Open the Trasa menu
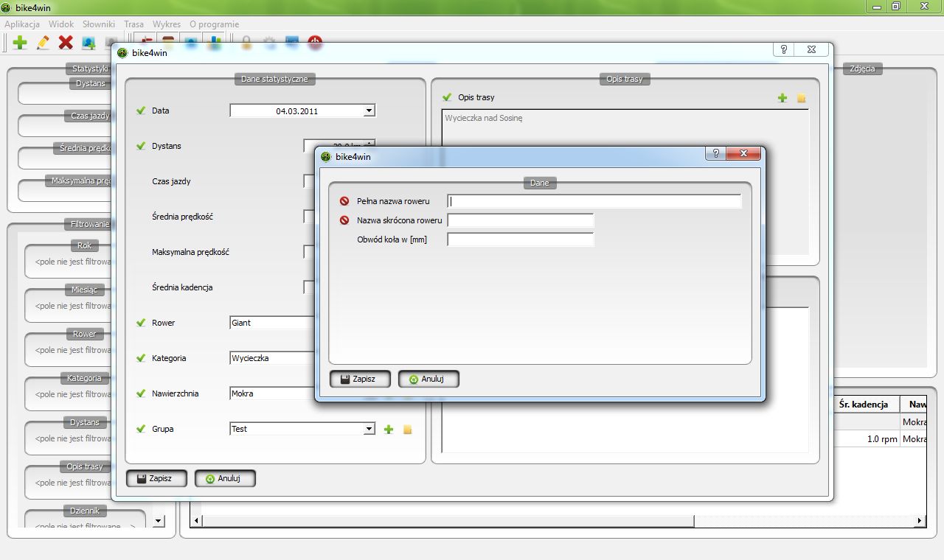The width and height of the screenshot is (944, 560). [133, 24]
